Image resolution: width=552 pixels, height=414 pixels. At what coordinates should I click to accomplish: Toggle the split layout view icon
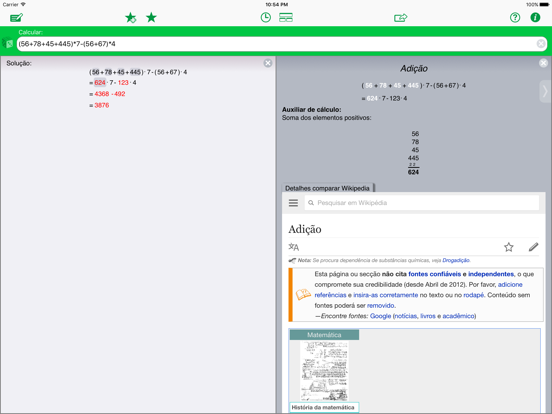pos(286,17)
